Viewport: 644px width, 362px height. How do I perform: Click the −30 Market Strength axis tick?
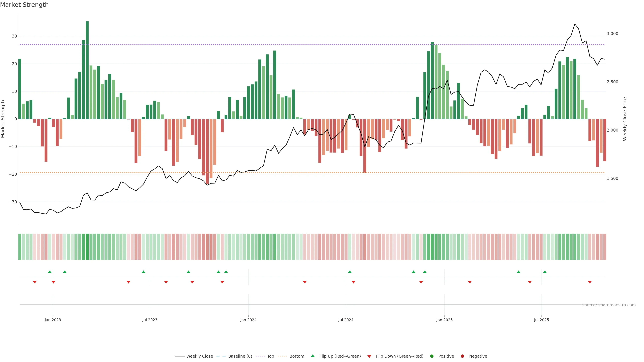[x=13, y=202]
